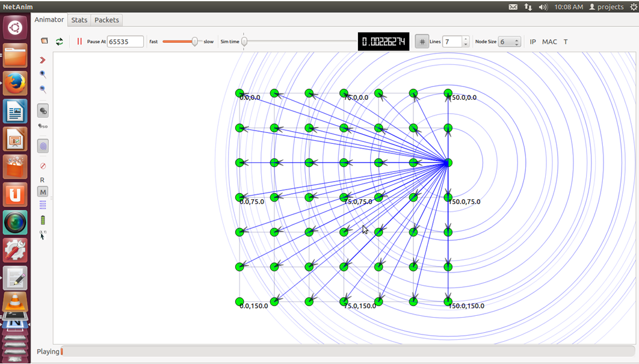639x364 pixels.
Task: Display remaining node energy via battery icon
Action: click(43, 221)
